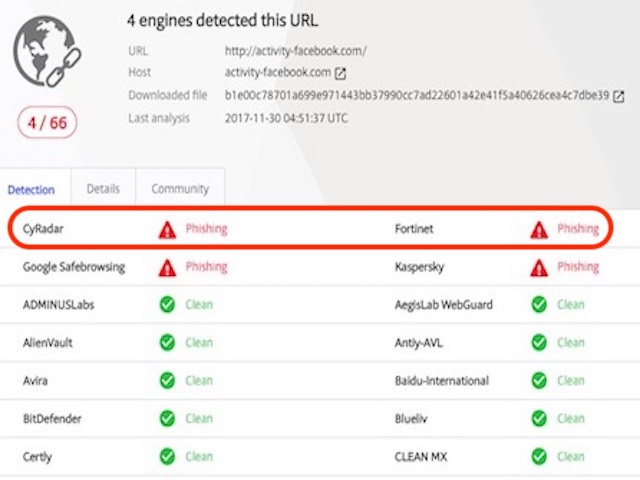Screen dimensions: 640x480
Task: Select the URL http://activity-facebook.com/ text
Action: coord(296,51)
